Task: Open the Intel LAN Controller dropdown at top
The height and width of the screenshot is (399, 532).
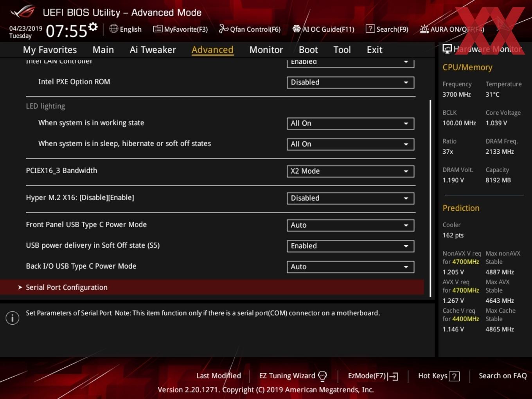Action: click(350, 63)
